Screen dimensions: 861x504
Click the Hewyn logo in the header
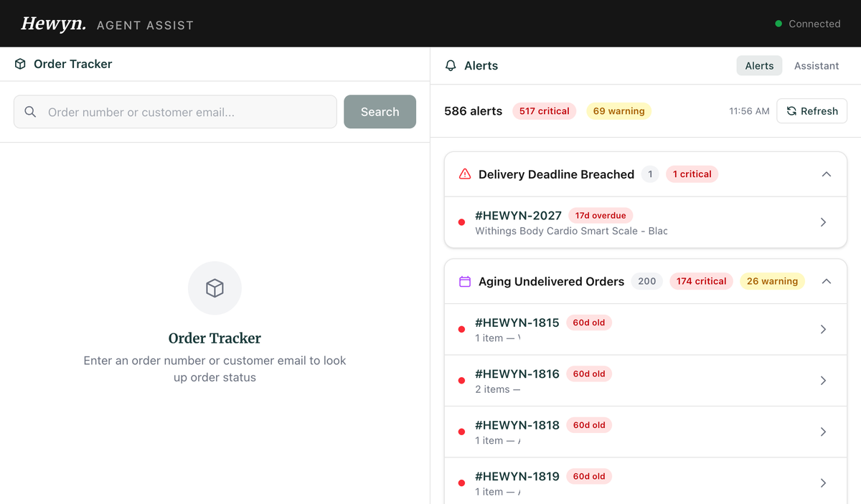point(53,22)
